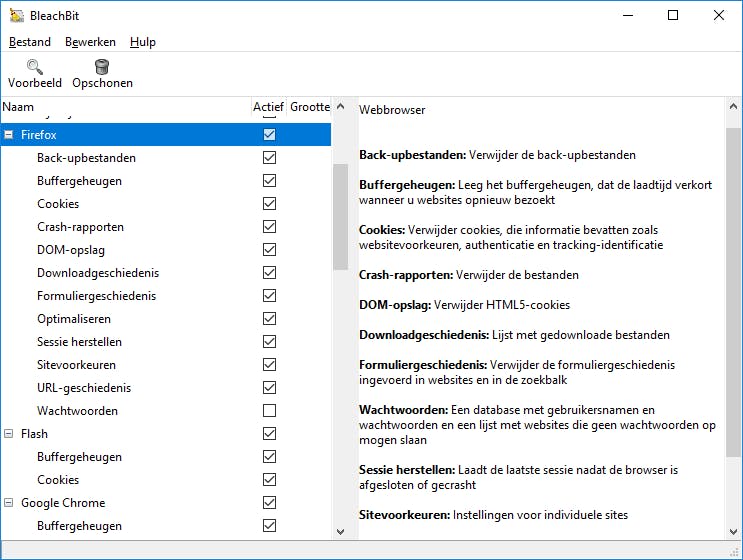743x560 pixels.
Task: Uncheck Firefox Back-upbestanden checkbox
Action: point(269,157)
